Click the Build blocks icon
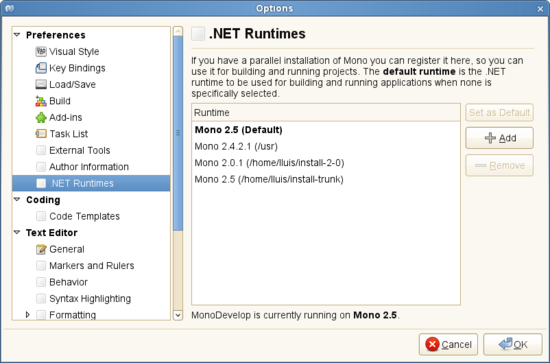The height and width of the screenshot is (363, 550). click(x=41, y=101)
